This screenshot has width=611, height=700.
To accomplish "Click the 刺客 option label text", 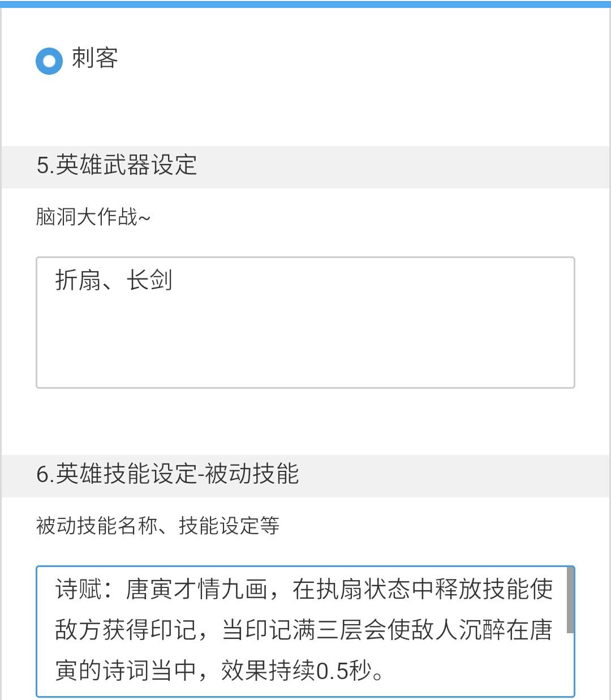I will pos(94,58).
